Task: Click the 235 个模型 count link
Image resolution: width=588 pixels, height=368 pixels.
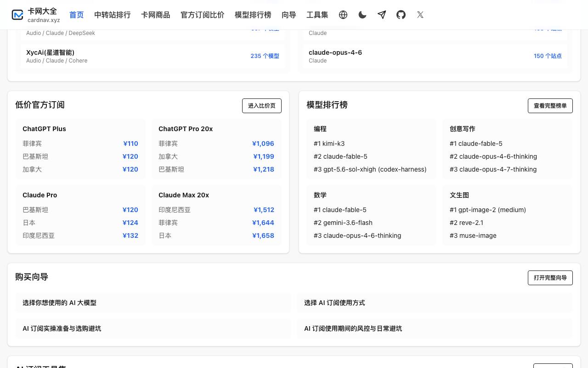Action: (265, 56)
